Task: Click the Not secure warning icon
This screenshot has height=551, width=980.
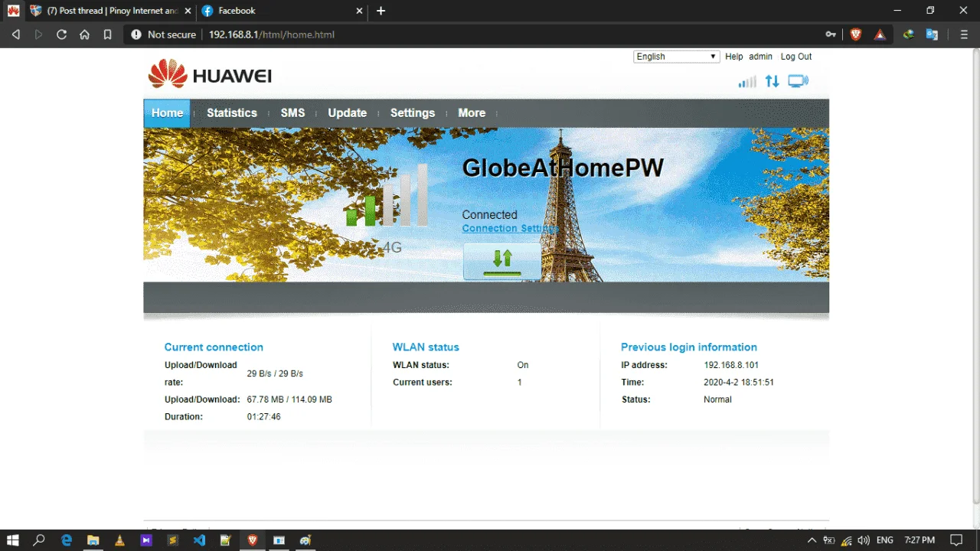Action: (x=136, y=34)
